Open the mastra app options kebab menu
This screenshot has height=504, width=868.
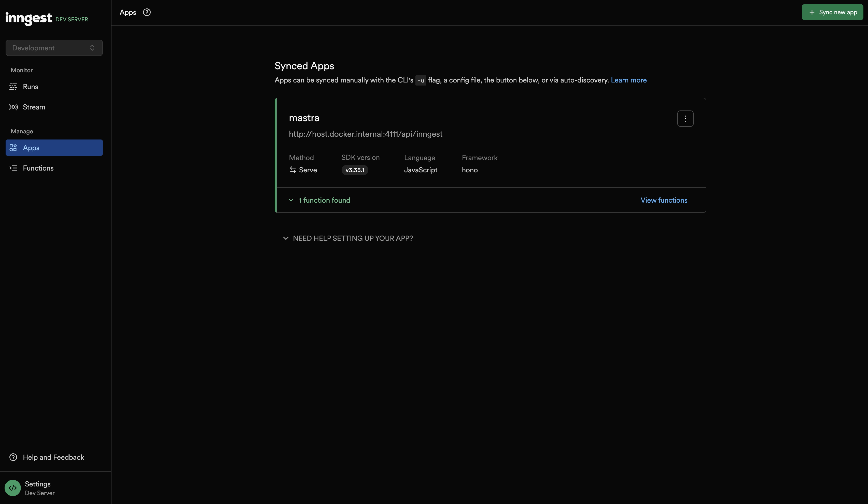click(x=685, y=118)
